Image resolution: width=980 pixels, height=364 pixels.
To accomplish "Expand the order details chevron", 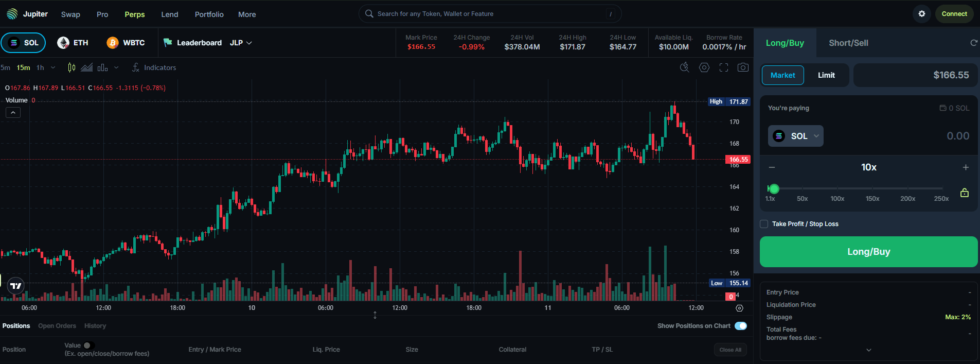I will (x=869, y=350).
